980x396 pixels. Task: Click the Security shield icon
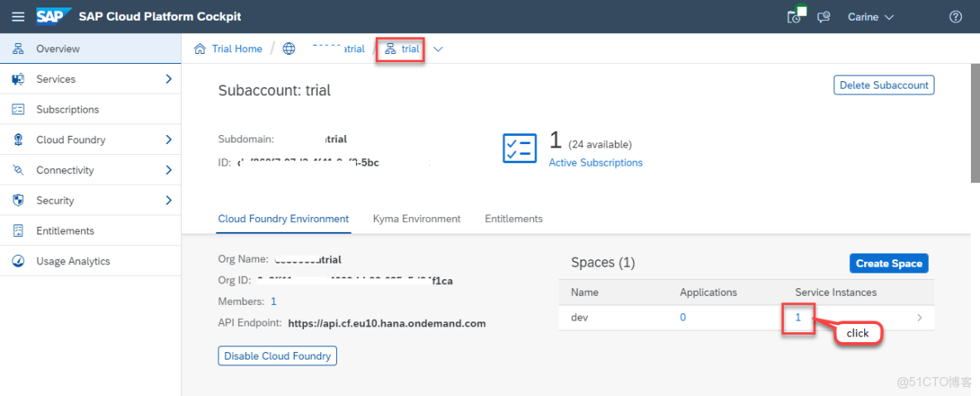click(18, 200)
